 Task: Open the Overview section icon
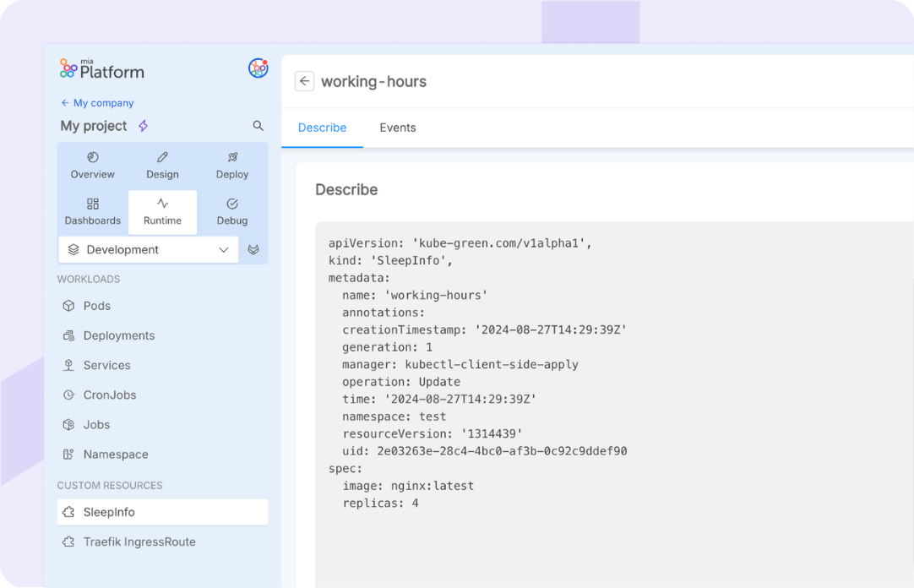click(x=92, y=159)
